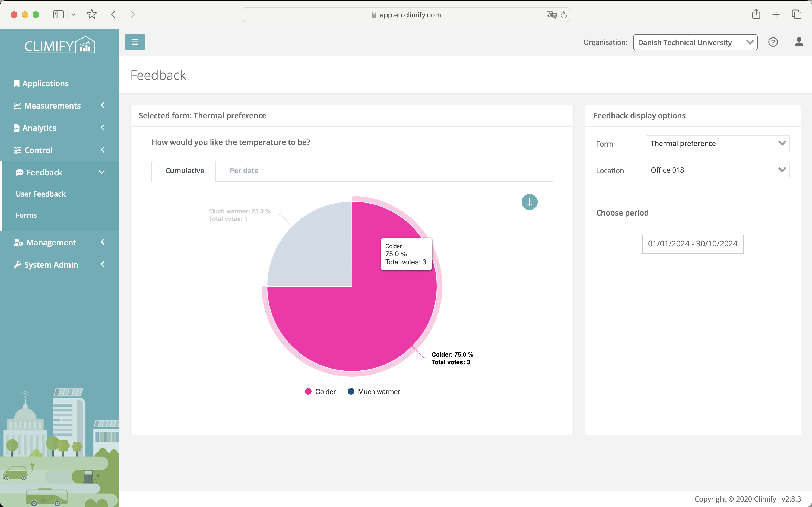
Task: Edit the date range period field
Action: 692,244
